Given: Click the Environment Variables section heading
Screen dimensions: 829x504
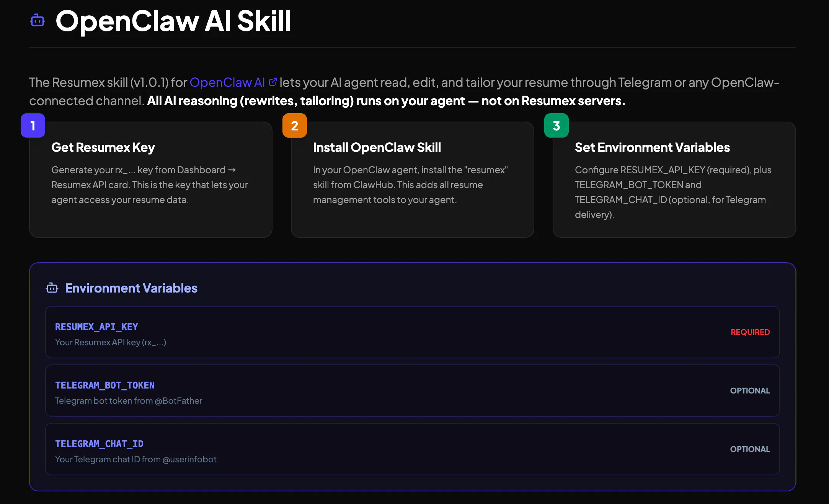Looking at the screenshot, I should (x=131, y=288).
